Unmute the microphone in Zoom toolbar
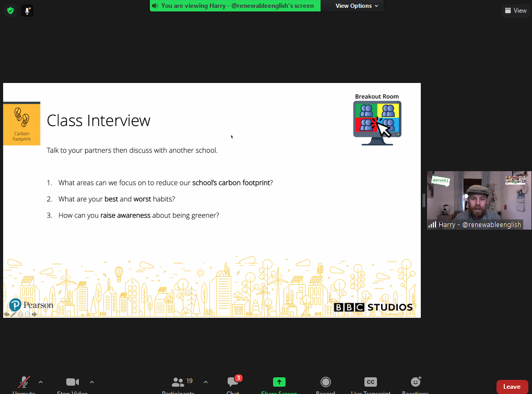Viewport: 532px width, 394px height. [24, 384]
